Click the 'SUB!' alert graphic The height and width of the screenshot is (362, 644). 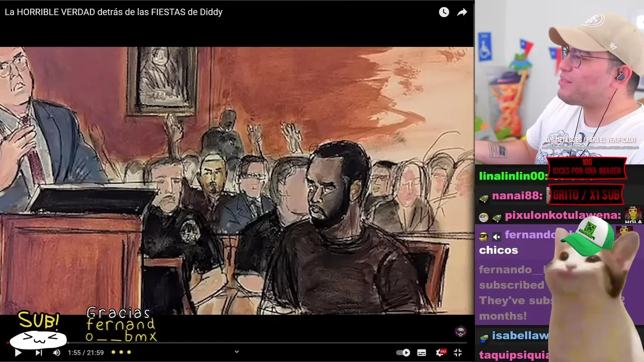point(39,329)
